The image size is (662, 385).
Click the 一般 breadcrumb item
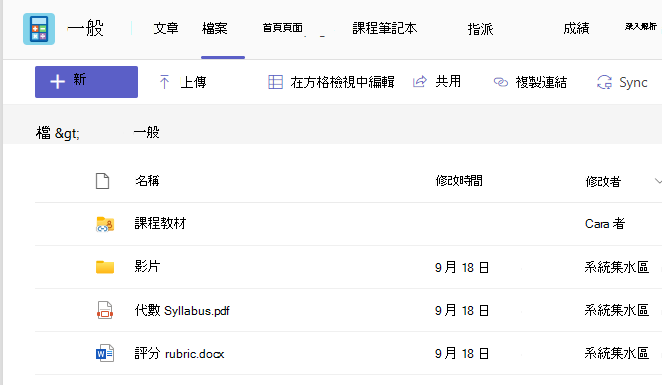tap(147, 133)
